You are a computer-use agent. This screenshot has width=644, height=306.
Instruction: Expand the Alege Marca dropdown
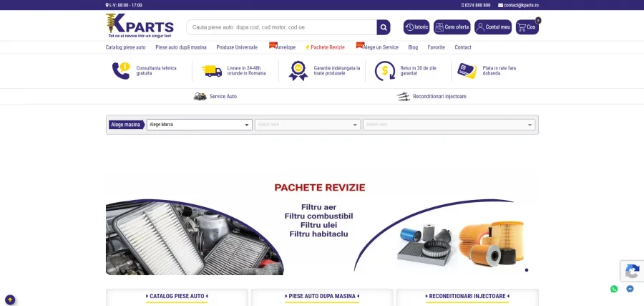pyautogui.click(x=199, y=125)
